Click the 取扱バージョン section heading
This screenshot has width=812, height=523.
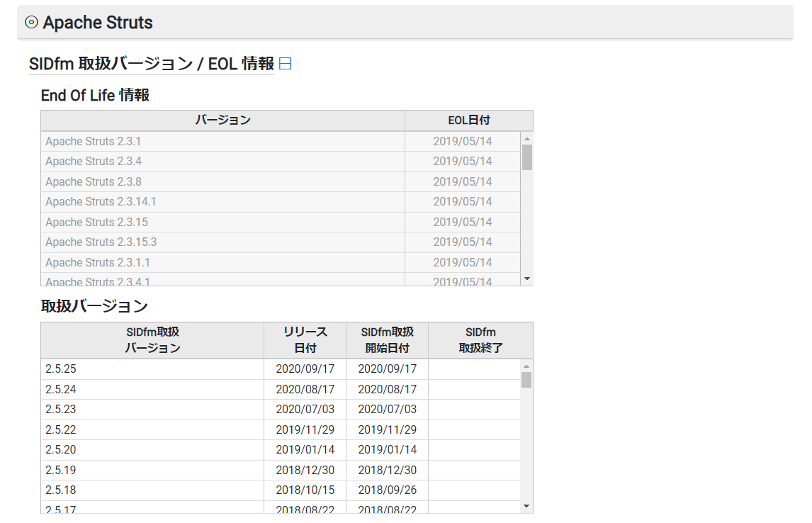(94, 306)
